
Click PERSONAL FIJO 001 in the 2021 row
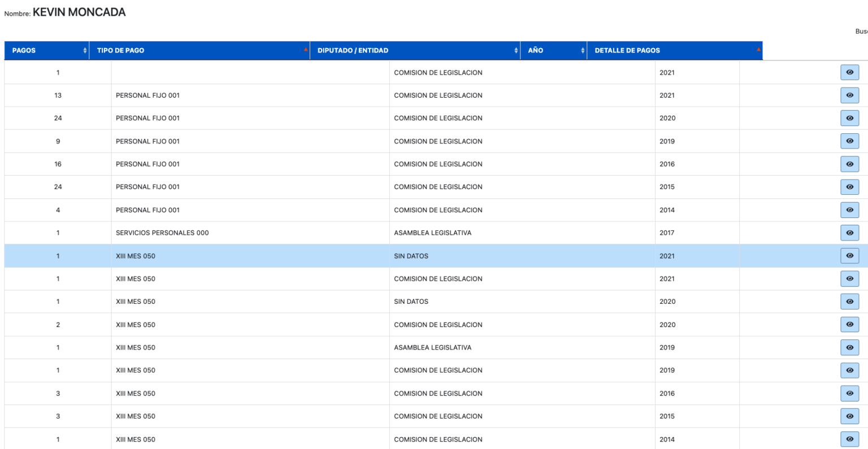coord(147,95)
